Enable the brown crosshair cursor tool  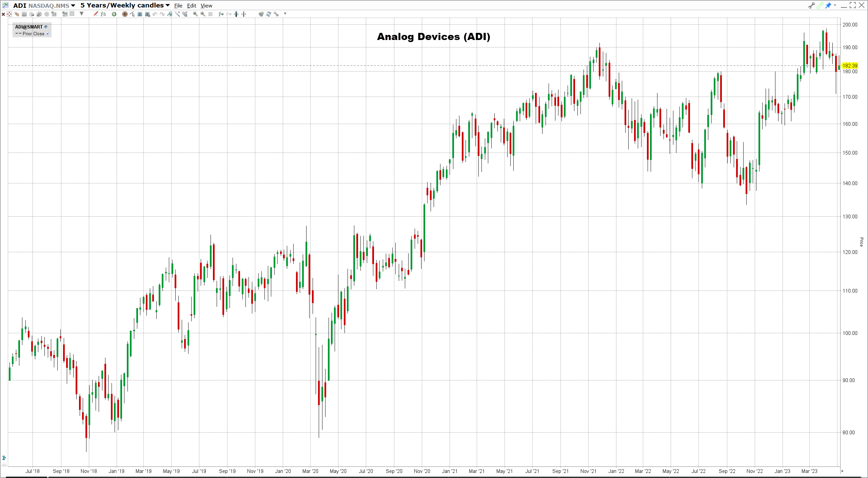coord(125,14)
